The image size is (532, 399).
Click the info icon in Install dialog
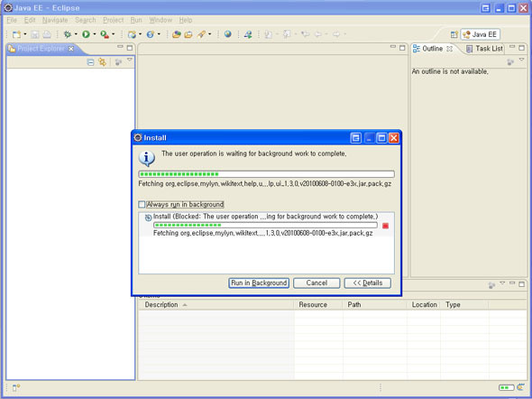pos(147,158)
